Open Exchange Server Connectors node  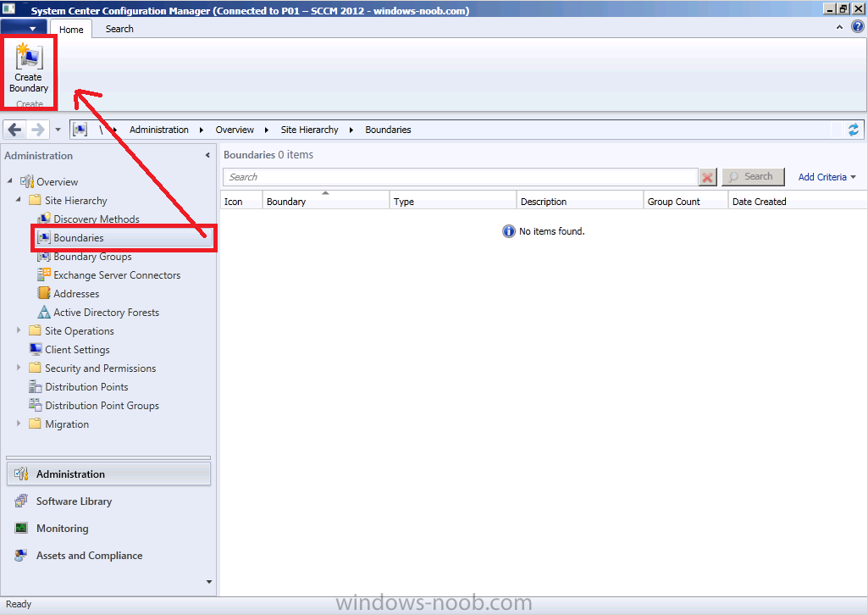pyautogui.click(x=117, y=275)
